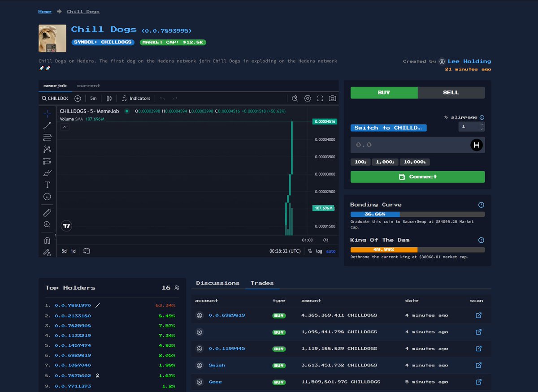Click the Bonding Curve info icon

[481, 205]
